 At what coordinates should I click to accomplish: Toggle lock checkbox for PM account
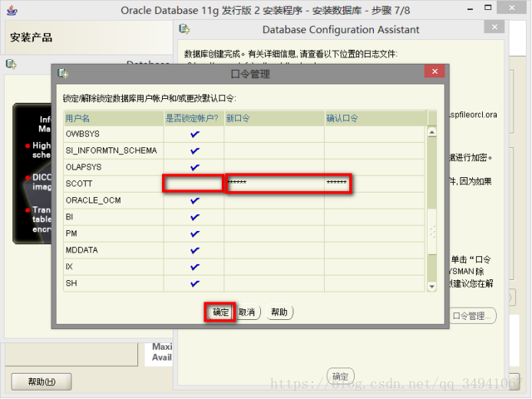195,234
